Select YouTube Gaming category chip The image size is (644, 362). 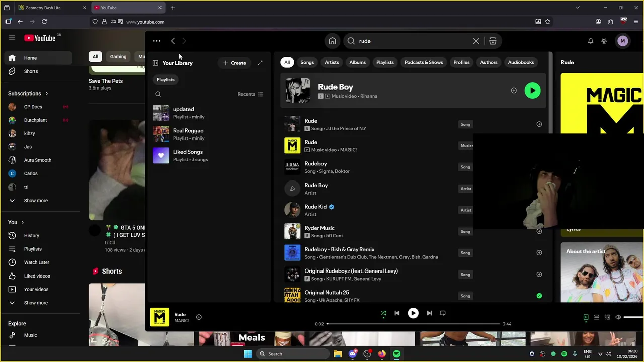coord(118,57)
